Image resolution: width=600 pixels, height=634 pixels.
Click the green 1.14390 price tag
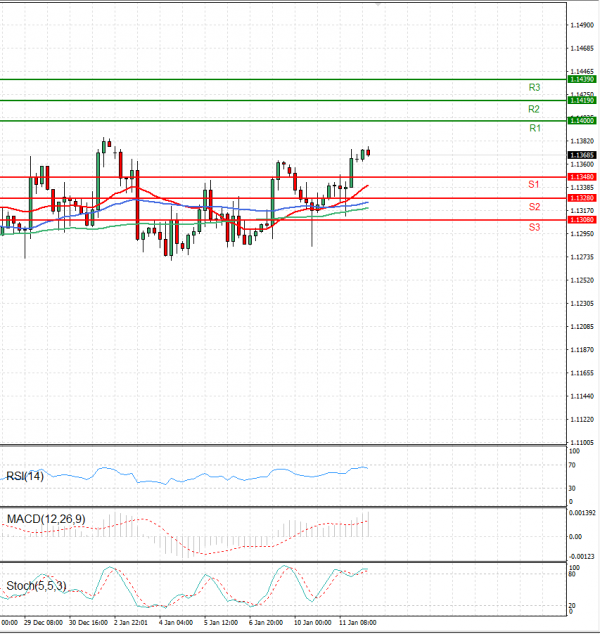coord(582,79)
